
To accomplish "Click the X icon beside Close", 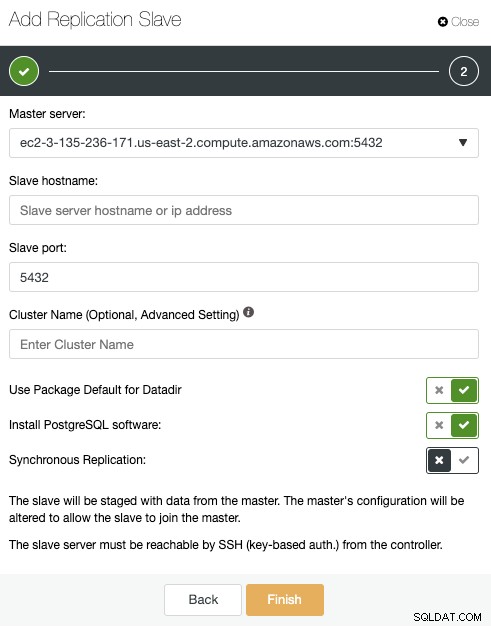I will 442,22.
